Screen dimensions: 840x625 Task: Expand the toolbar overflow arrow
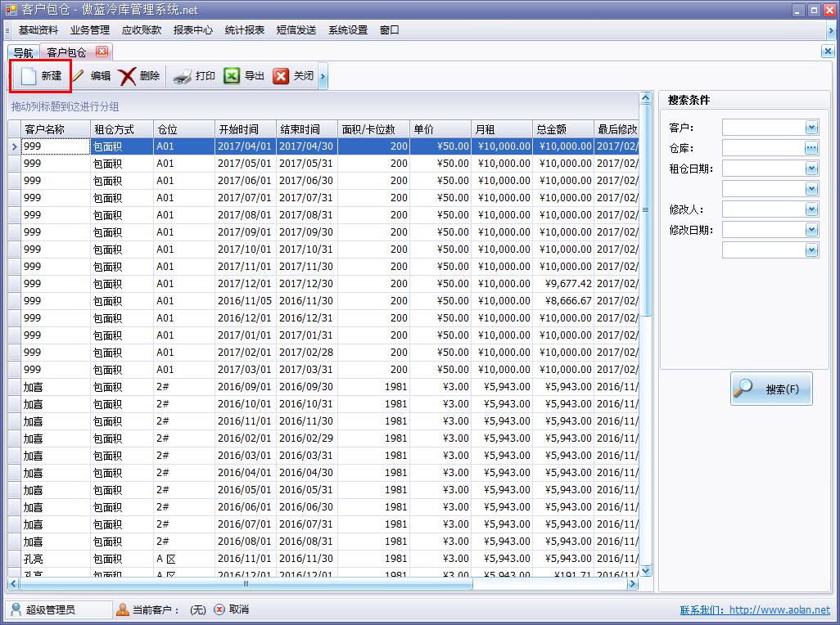point(323,76)
